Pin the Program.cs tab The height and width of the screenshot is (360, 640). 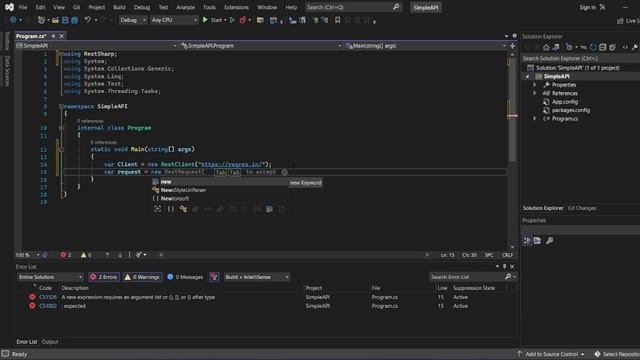[x=53, y=36]
